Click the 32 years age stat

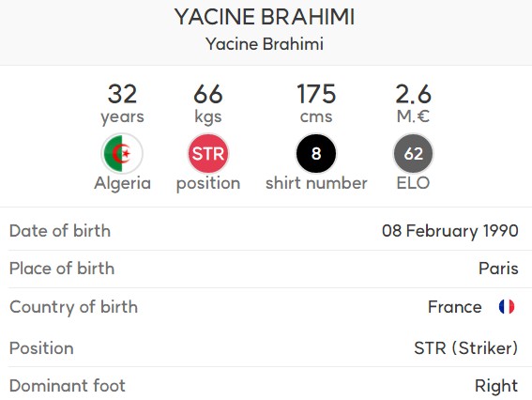coord(122,103)
